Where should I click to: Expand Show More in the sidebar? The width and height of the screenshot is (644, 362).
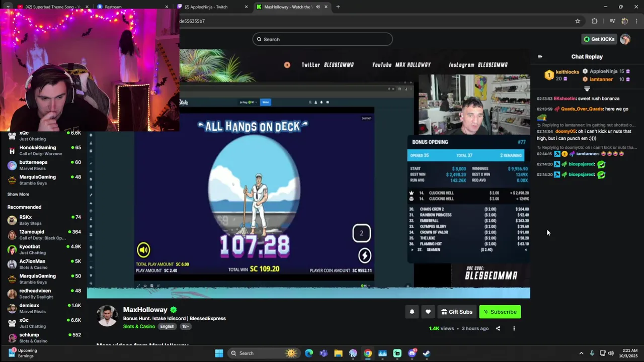pyautogui.click(x=18, y=194)
